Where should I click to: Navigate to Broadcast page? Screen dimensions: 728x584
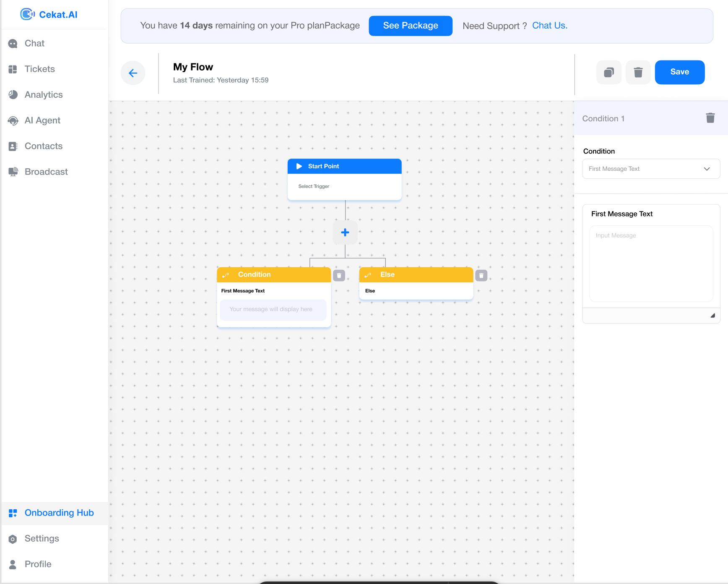46,172
